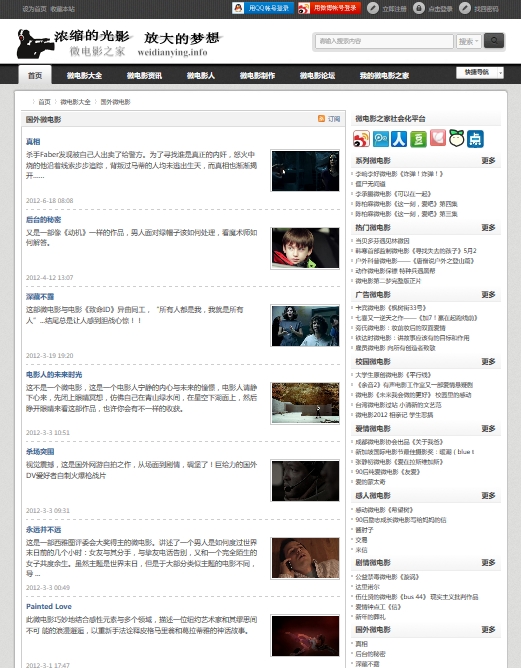Open the 微电影人 menu item
Viewport: 521px width, 668px height.
tap(201, 75)
